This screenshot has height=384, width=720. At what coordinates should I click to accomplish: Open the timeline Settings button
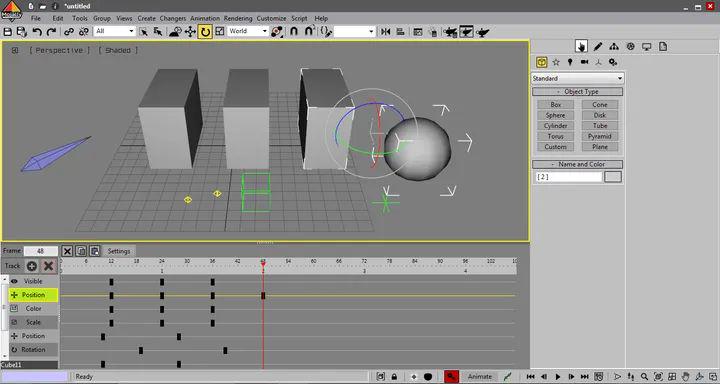[x=119, y=251]
